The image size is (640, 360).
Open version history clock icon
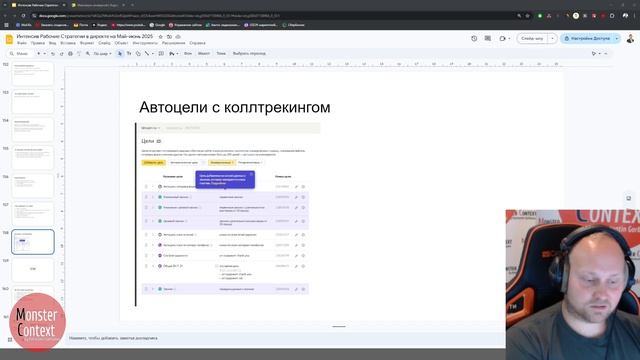pyautogui.click(x=474, y=38)
